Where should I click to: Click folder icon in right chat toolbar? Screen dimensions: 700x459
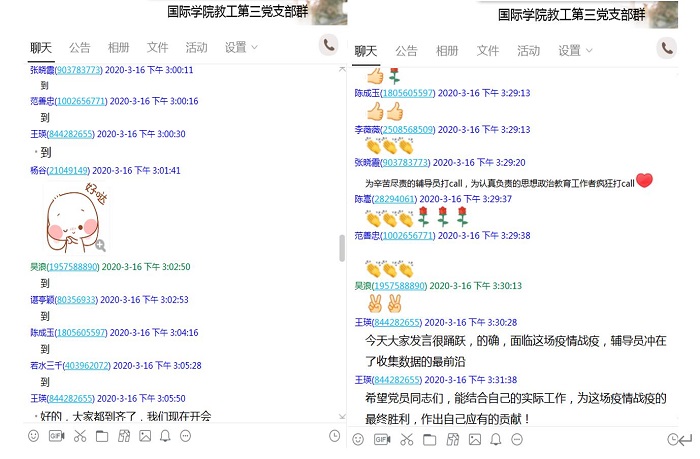click(429, 439)
